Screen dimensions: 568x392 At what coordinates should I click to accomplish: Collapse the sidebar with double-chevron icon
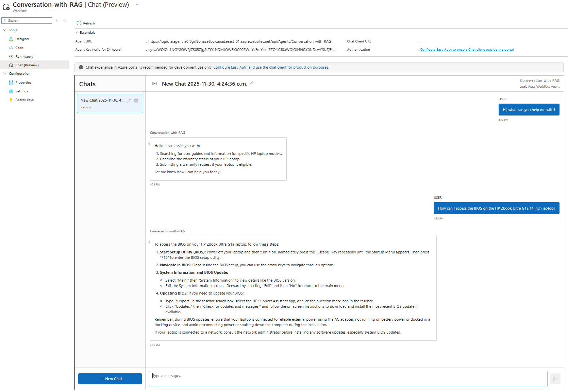click(65, 21)
